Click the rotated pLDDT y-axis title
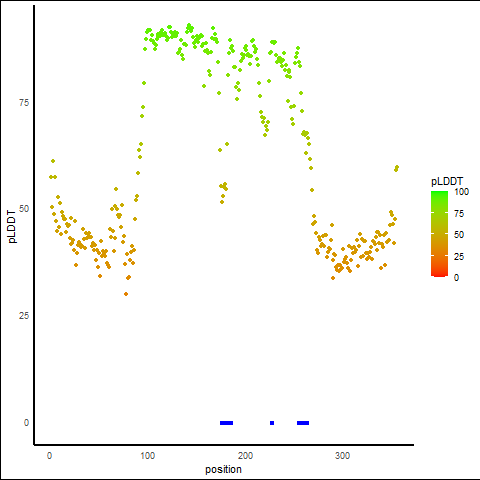480x480 pixels. click(x=12, y=226)
